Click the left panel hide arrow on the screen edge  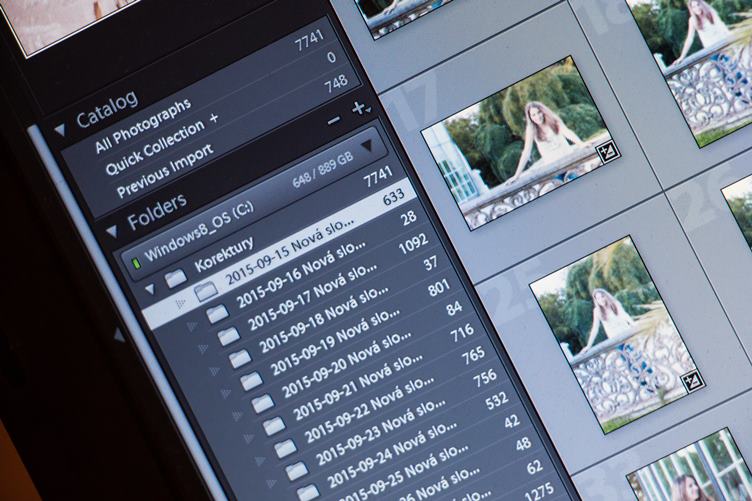[x=118, y=336]
